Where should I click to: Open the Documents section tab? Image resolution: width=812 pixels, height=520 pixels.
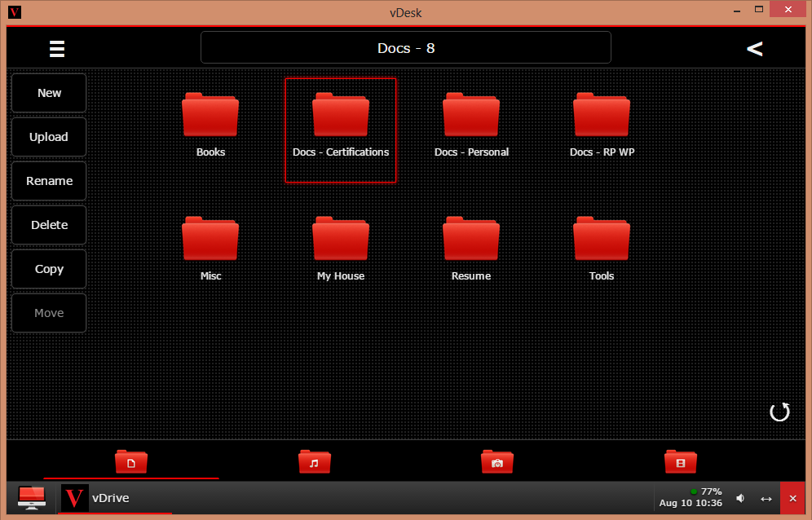pos(131,461)
